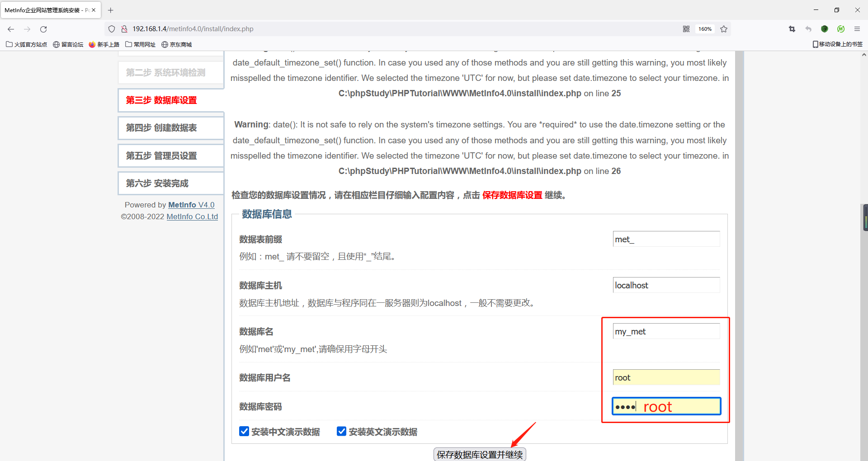Click the 数据库名 my_met field

click(666, 331)
